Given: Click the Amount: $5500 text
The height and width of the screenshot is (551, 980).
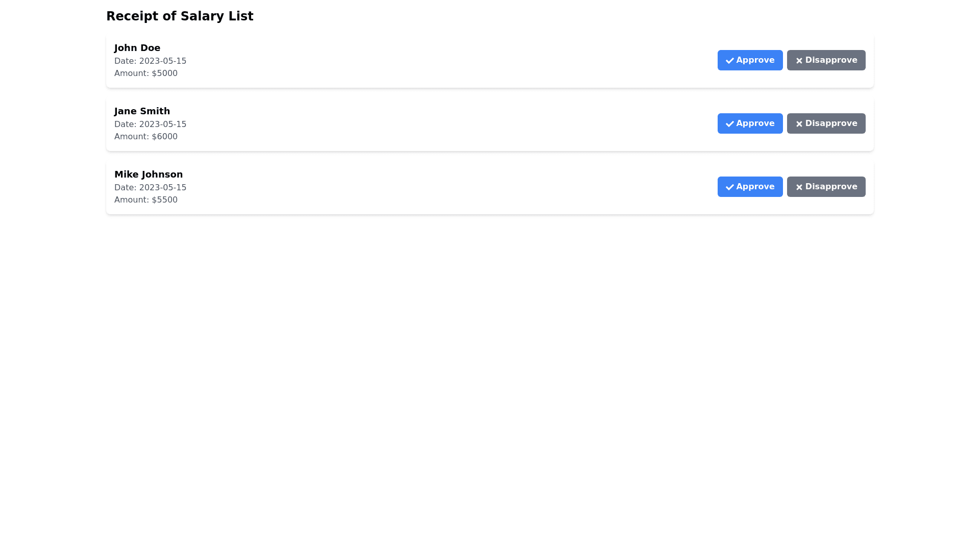Looking at the screenshot, I should click(146, 200).
